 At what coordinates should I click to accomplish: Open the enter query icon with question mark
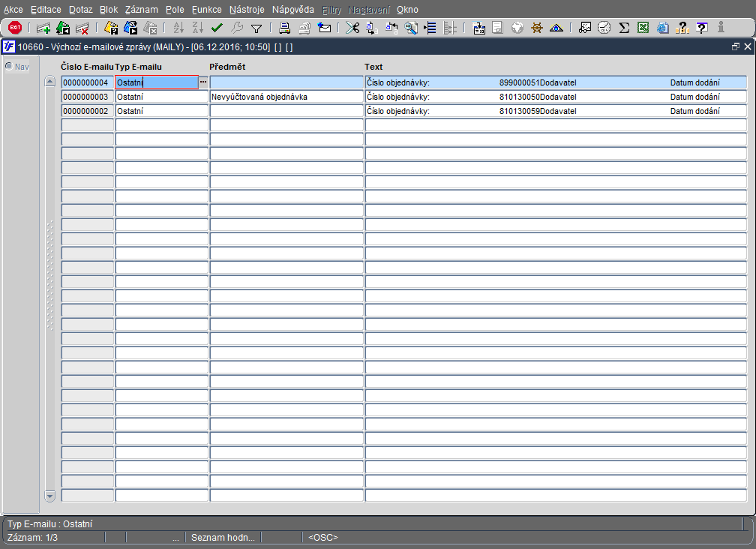[x=111, y=28]
